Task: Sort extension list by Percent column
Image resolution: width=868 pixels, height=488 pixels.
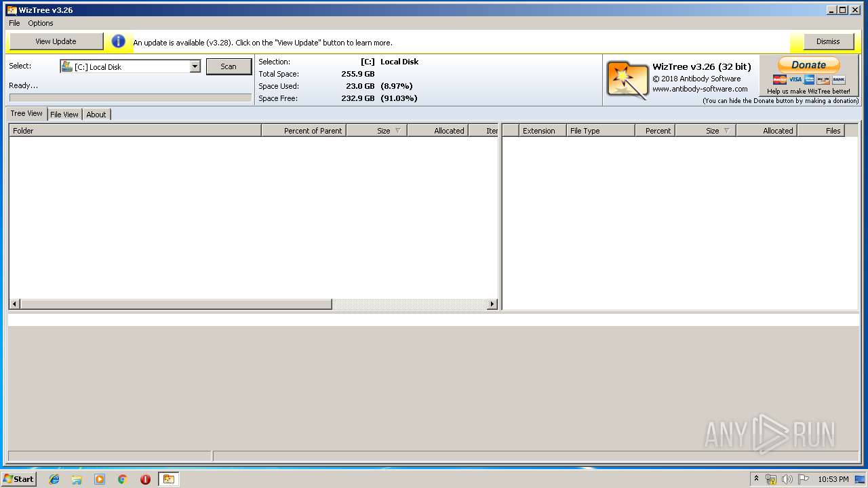Action: pos(655,131)
